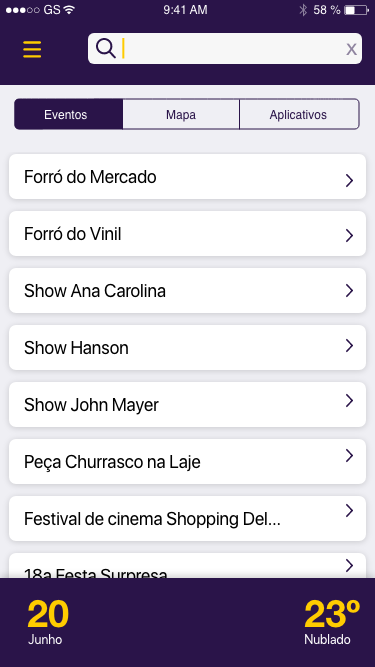Tap the Forró do Mercado arrow icon
The image size is (375, 667).
point(349,181)
